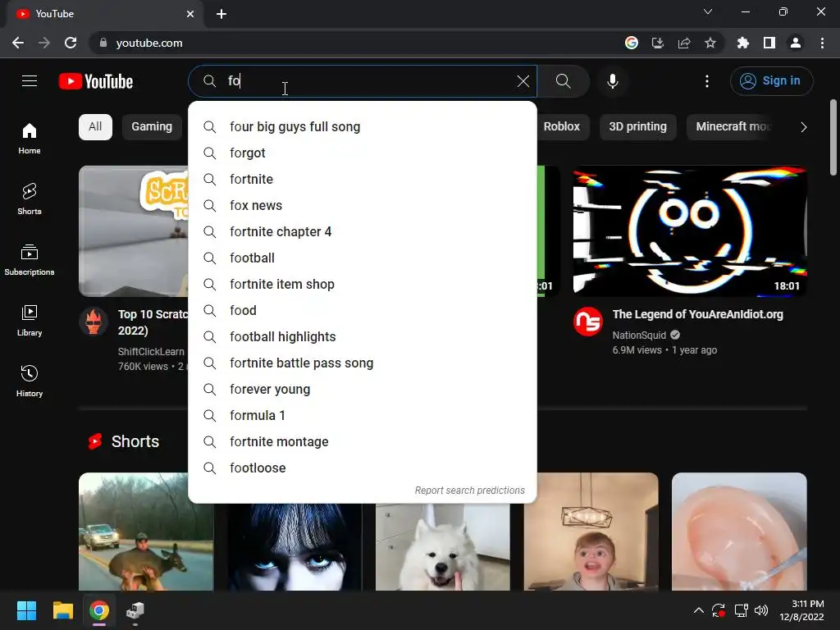Open the surprised child Shorts thumbnail
840x630 pixels.
[591, 532]
